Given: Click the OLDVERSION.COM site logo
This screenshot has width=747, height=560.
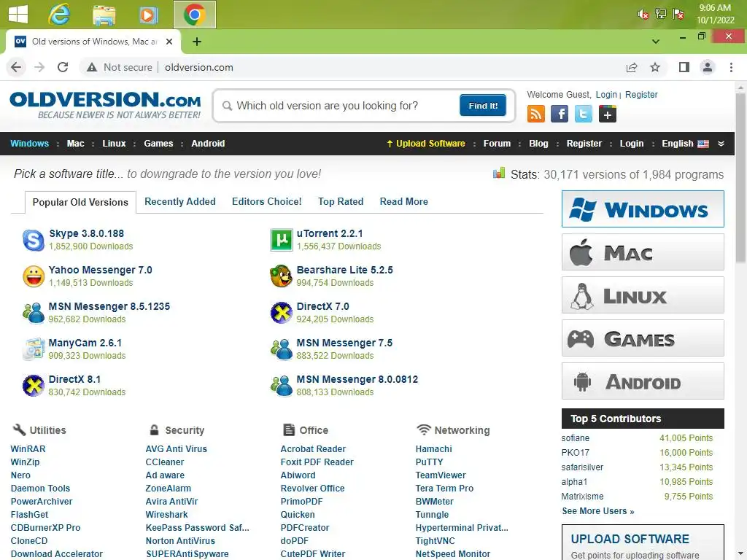Looking at the screenshot, I should [x=105, y=105].
